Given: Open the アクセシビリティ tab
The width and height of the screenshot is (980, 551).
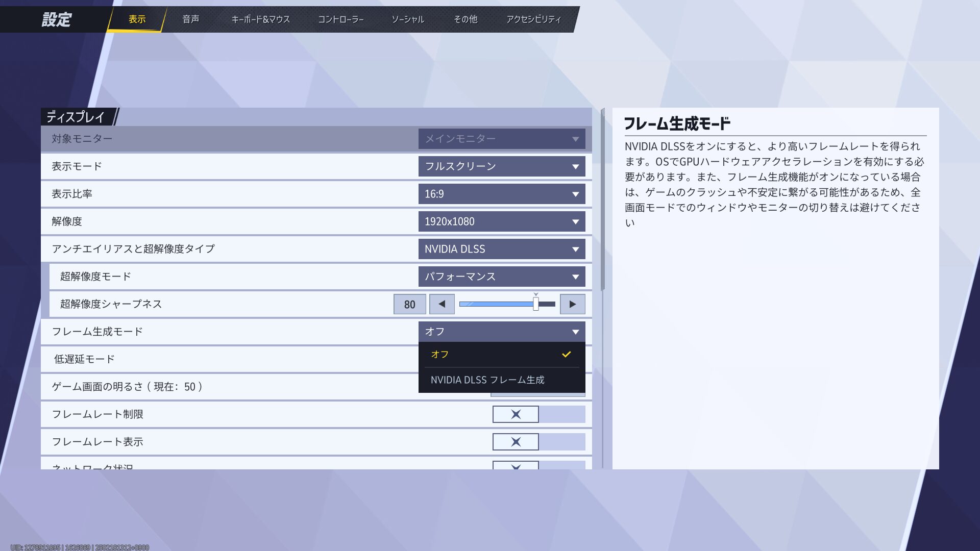Looking at the screenshot, I should pyautogui.click(x=533, y=19).
